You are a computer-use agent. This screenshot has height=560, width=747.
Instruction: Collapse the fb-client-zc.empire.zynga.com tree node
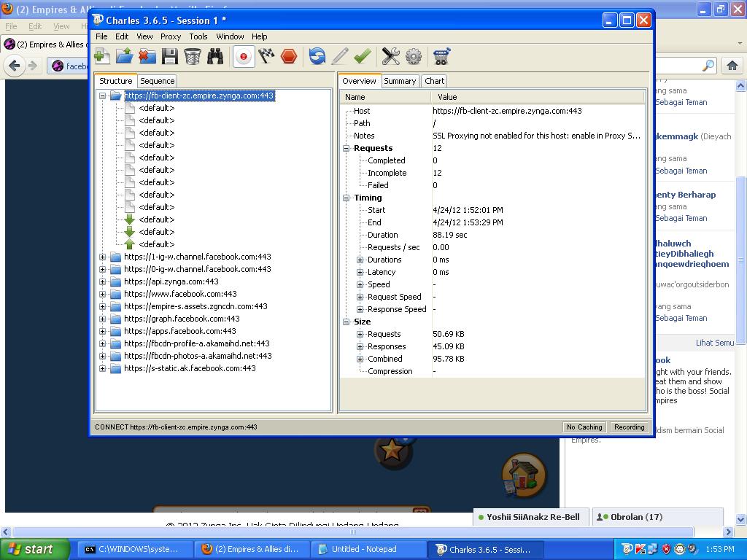[x=102, y=96]
